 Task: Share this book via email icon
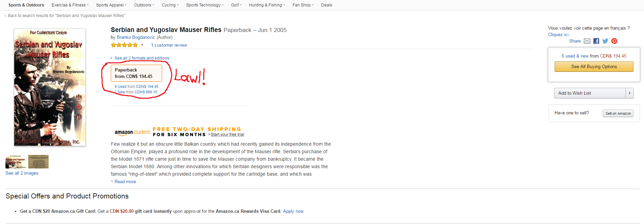(x=587, y=41)
